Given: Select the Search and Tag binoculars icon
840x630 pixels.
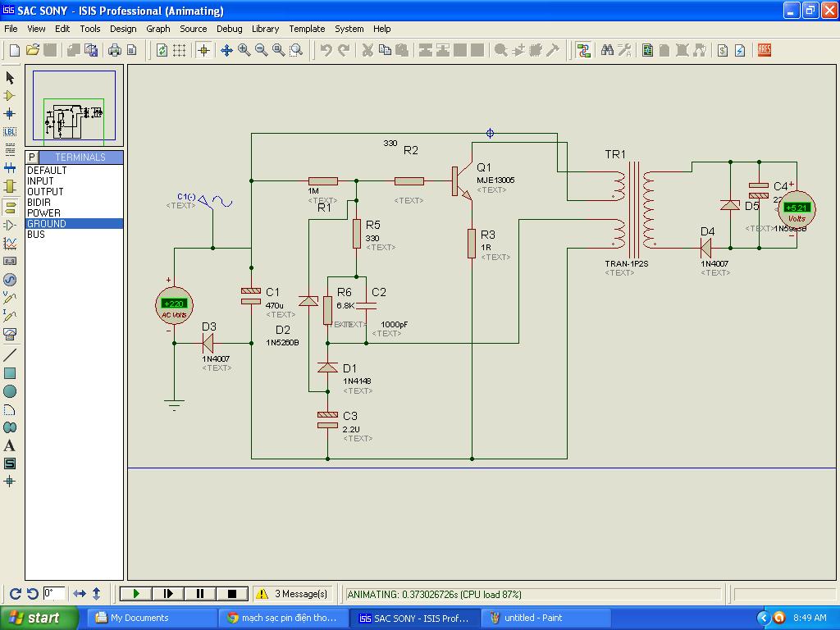Looking at the screenshot, I should 607,50.
